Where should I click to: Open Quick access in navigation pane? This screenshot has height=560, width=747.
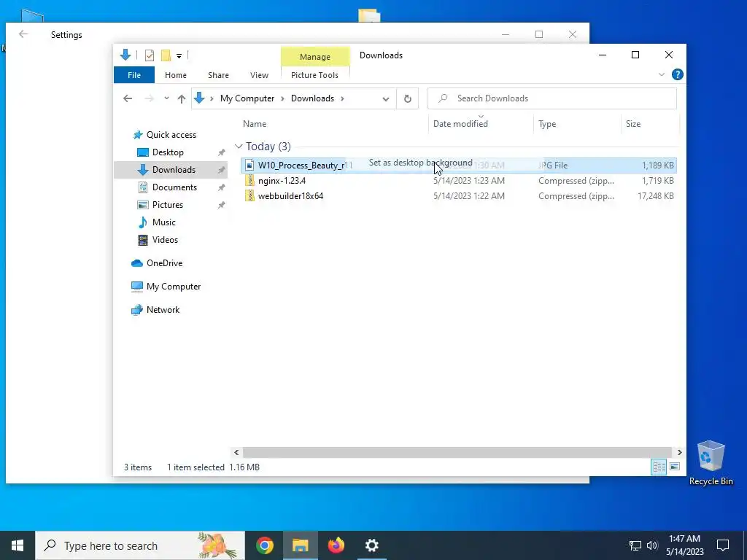pyautogui.click(x=171, y=135)
